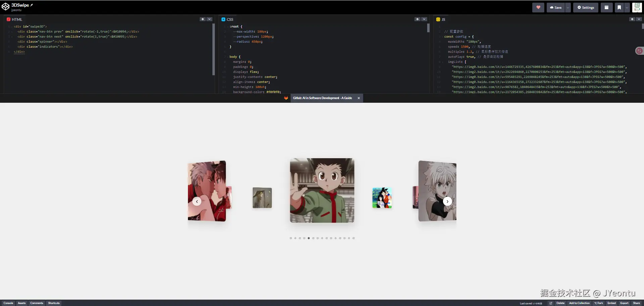Screen dimensions: 644x306
Task: Click the floating translate icon at right edge
Action: tap(639, 51)
